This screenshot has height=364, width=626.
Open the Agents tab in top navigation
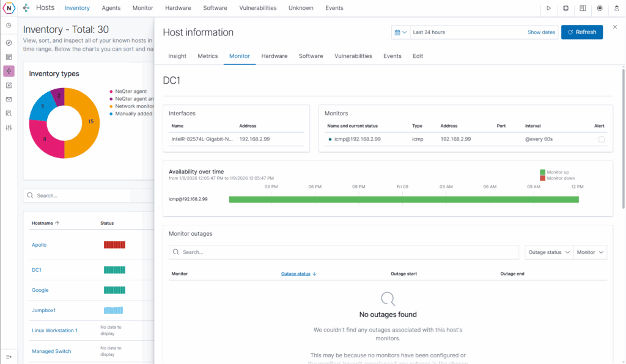coord(111,8)
